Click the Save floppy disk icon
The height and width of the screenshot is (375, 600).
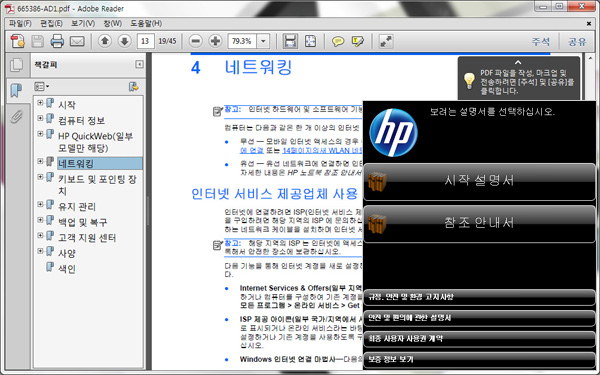(38, 41)
